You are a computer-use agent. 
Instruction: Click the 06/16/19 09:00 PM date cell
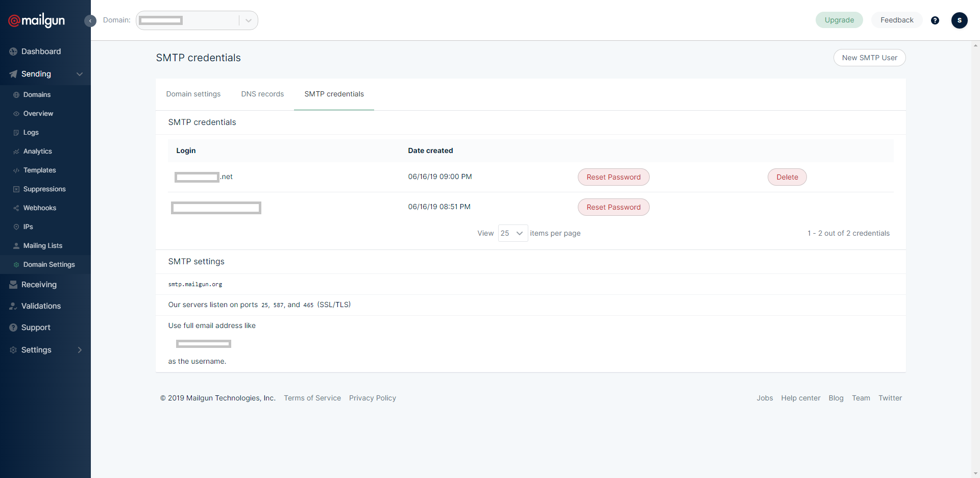[440, 177]
